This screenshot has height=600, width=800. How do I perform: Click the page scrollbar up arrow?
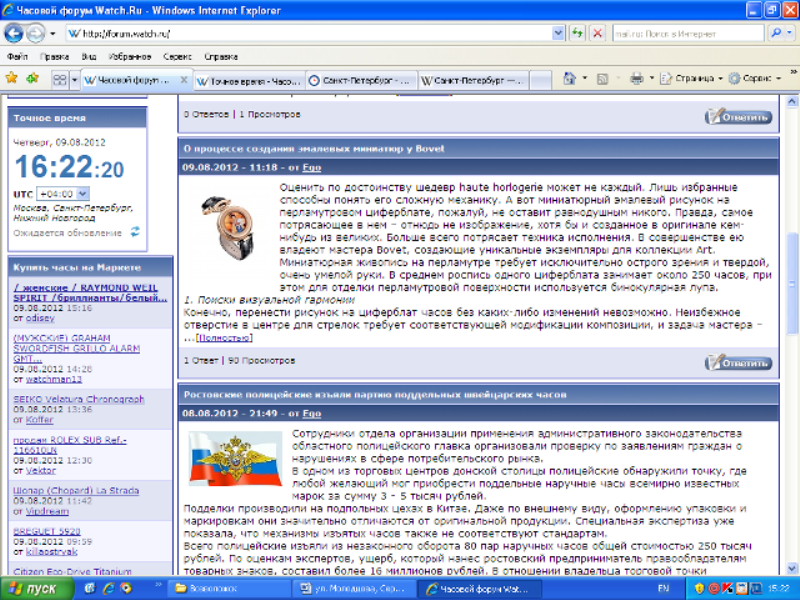pyautogui.click(x=792, y=102)
